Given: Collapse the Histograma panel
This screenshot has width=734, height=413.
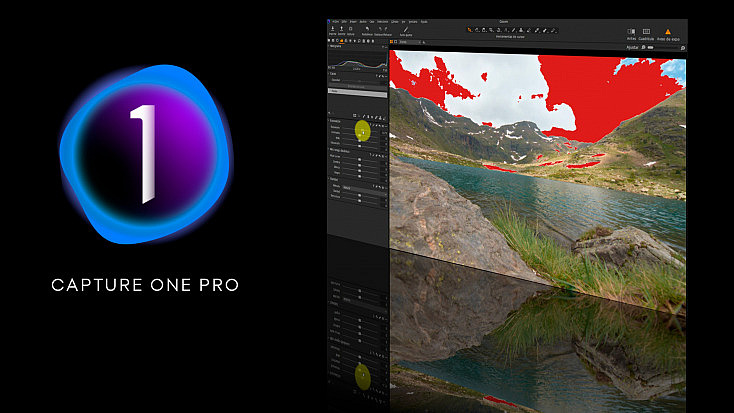Looking at the screenshot, I should point(329,46).
